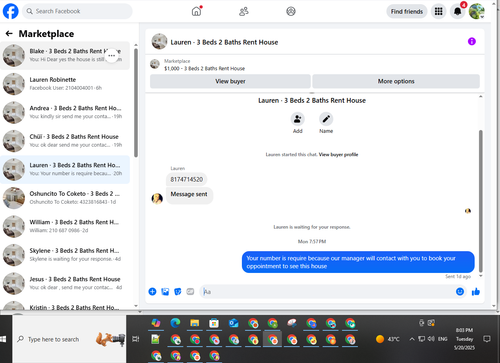Expand the system tray hidden icons chevron
Image resolution: width=500 pixels, height=363 pixels.
[412, 339]
